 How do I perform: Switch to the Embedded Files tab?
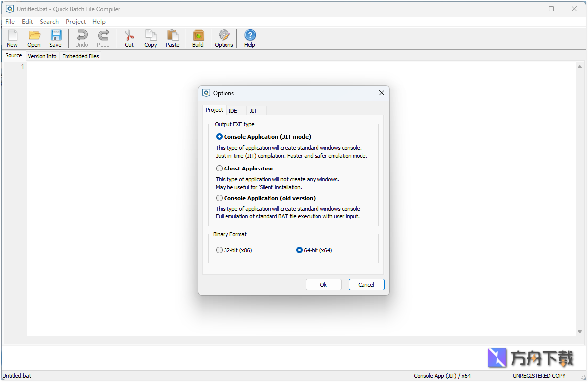point(80,56)
